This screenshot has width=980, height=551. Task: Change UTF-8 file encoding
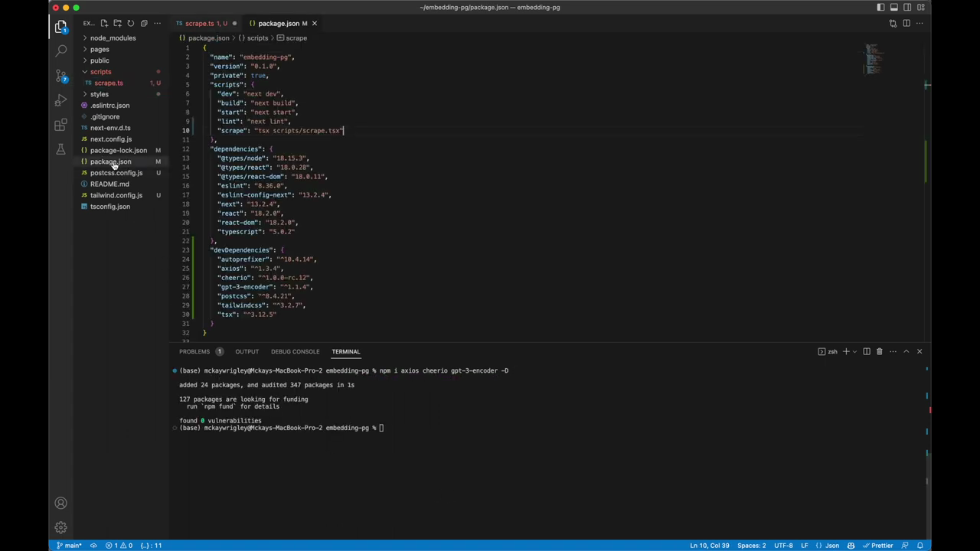783,546
